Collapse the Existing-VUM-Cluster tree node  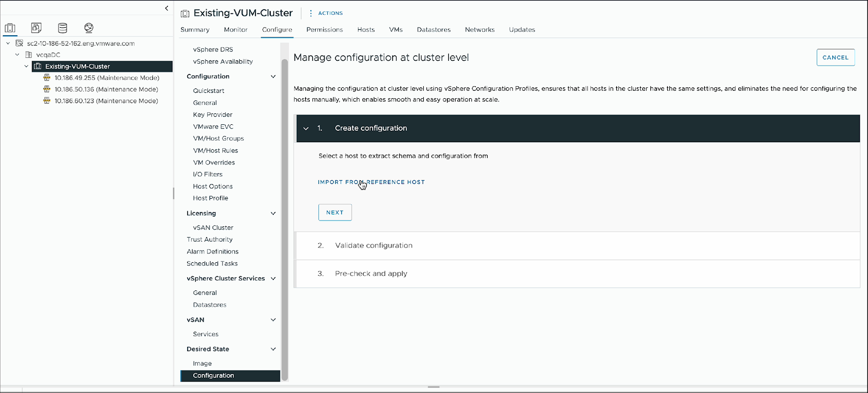pyautogui.click(x=26, y=66)
